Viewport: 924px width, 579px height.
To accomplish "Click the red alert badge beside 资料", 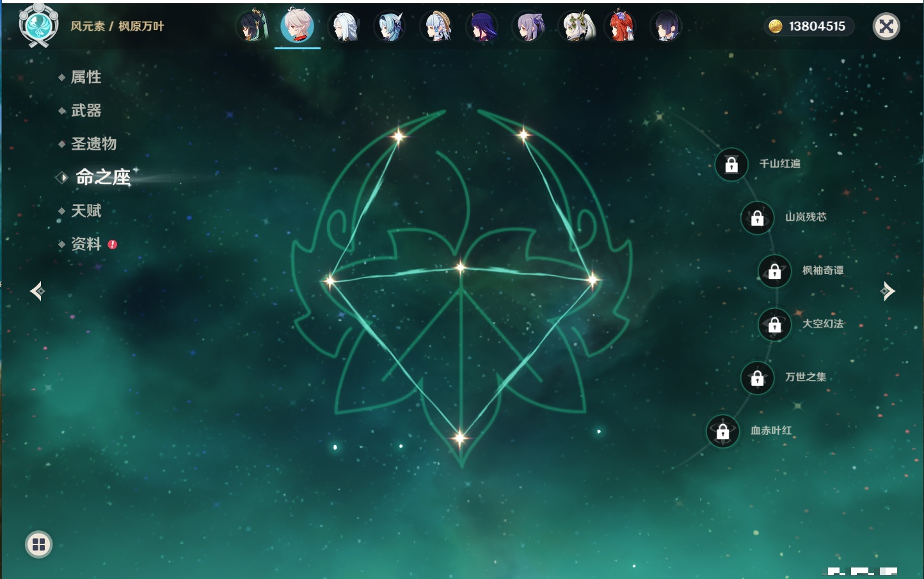I will (x=113, y=244).
